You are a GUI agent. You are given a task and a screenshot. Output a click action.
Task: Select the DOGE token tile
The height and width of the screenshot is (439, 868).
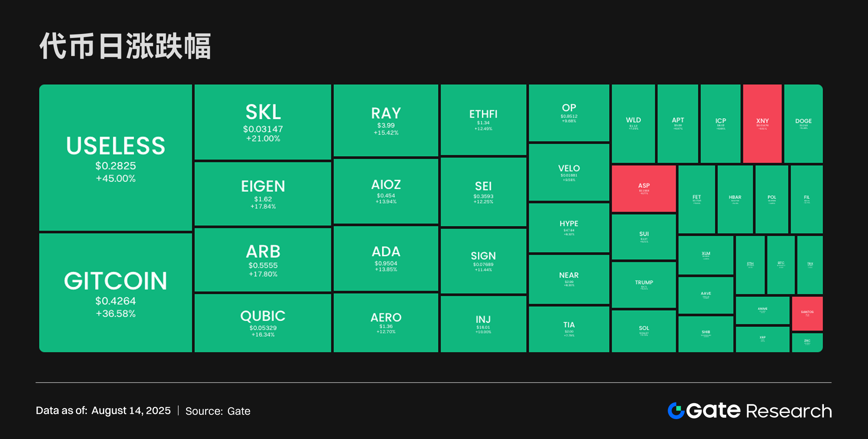803,123
